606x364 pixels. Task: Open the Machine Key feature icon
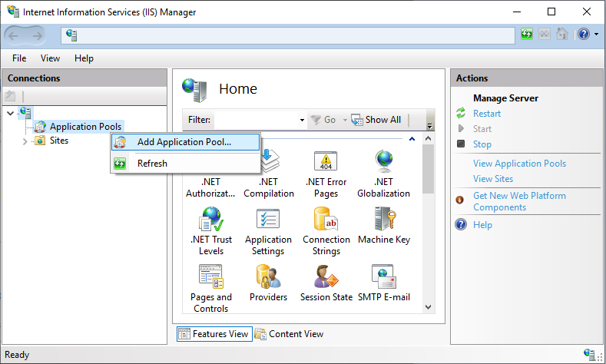pos(383,220)
